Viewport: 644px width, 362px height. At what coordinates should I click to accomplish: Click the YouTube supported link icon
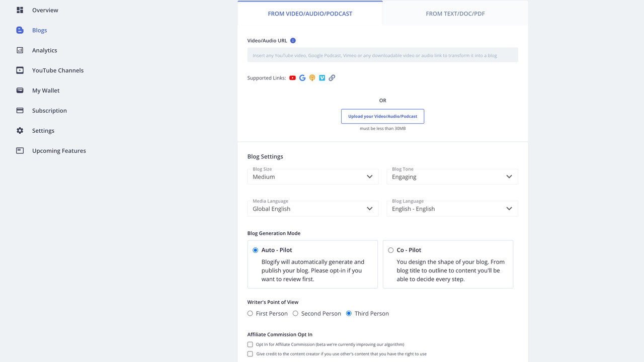coord(292,78)
